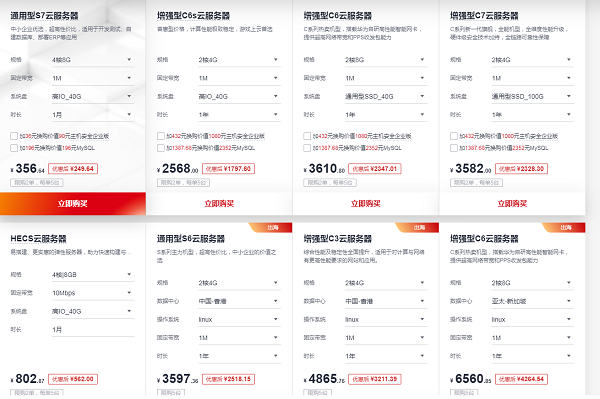Open 国际带宽 dropdown in 增强型C3云服务器 card
This screenshot has height=399, width=600.
[386, 338]
